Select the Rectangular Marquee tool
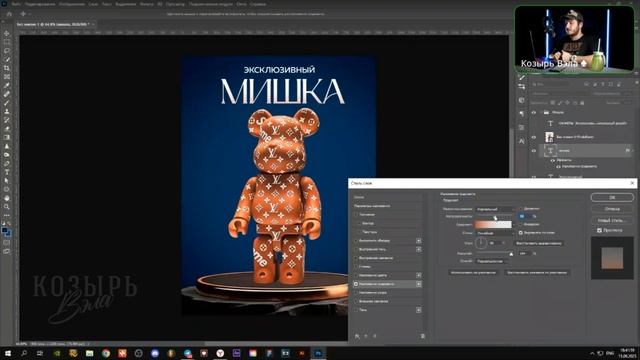This screenshot has height=360, width=640. 7,42
